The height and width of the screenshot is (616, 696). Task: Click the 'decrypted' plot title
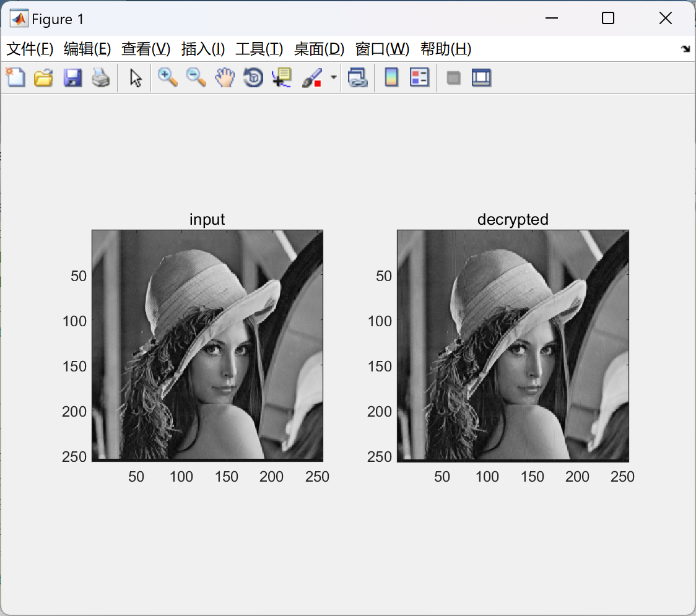pyautogui.click(x=513, y=219)
